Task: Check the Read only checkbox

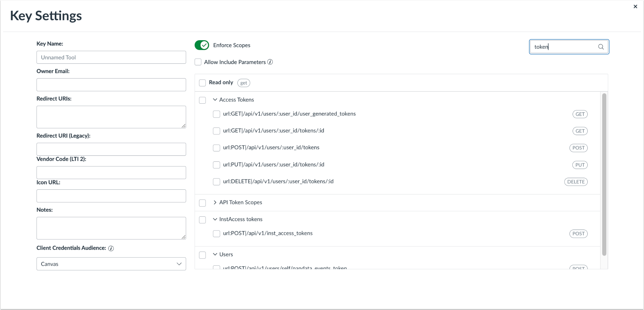Action: (x=202, y=83)
